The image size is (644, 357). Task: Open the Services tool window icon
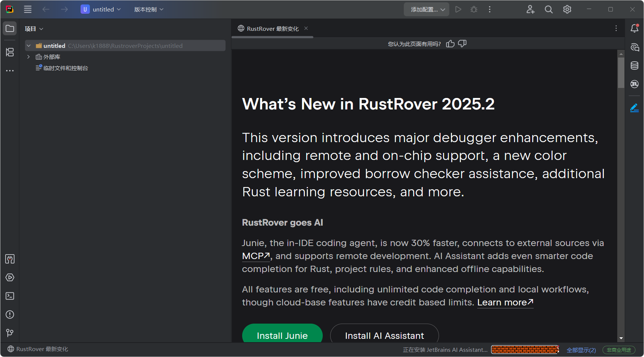tap(10, 278)
